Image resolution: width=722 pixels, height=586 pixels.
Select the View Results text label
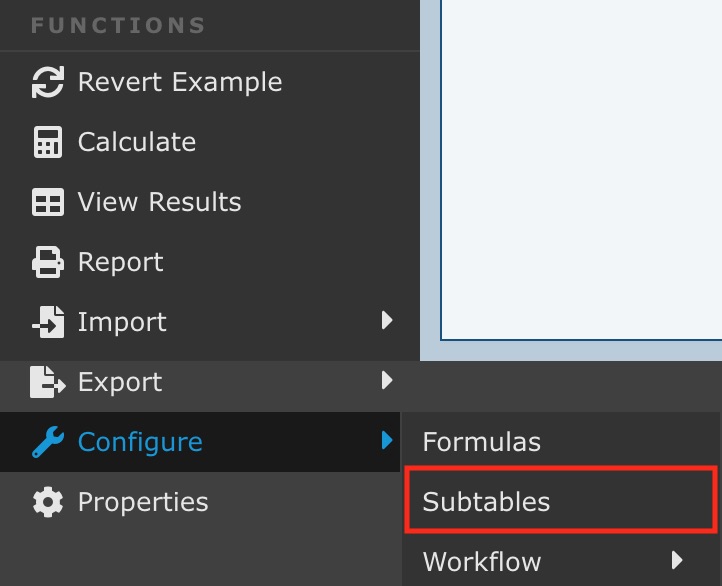pos(160,202)
